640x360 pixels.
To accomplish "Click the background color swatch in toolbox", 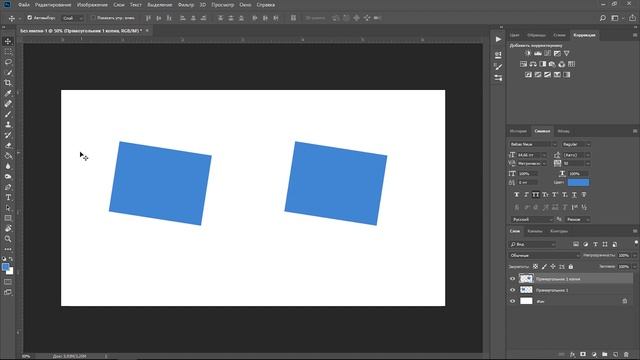I will (x=11, y=271).
